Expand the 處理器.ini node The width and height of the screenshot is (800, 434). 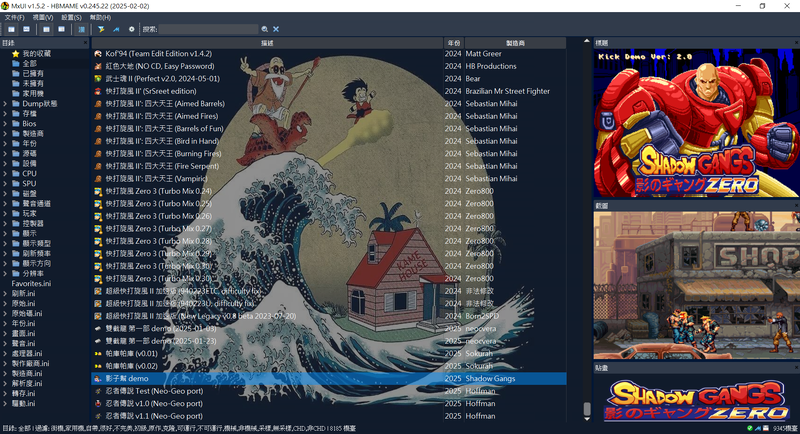5,353
